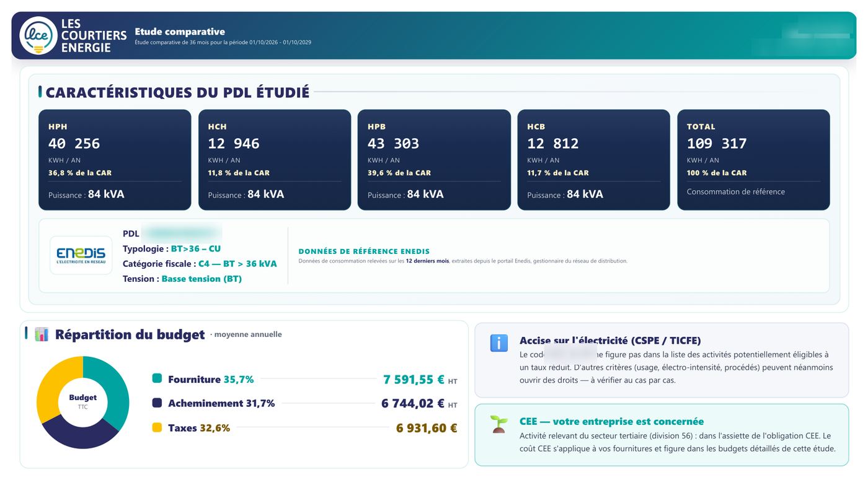Click the yellow Taxes legend swatch
The width and height of the screenshot is (868, 480).
pyautogui.click(x=157, y=427)
